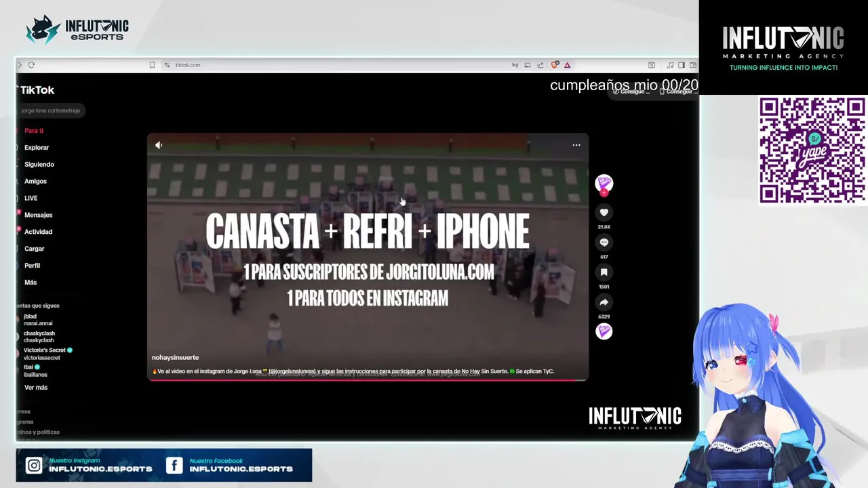Click the browser share icon
Screen dimensions: 868x488
tap(540, 65)
